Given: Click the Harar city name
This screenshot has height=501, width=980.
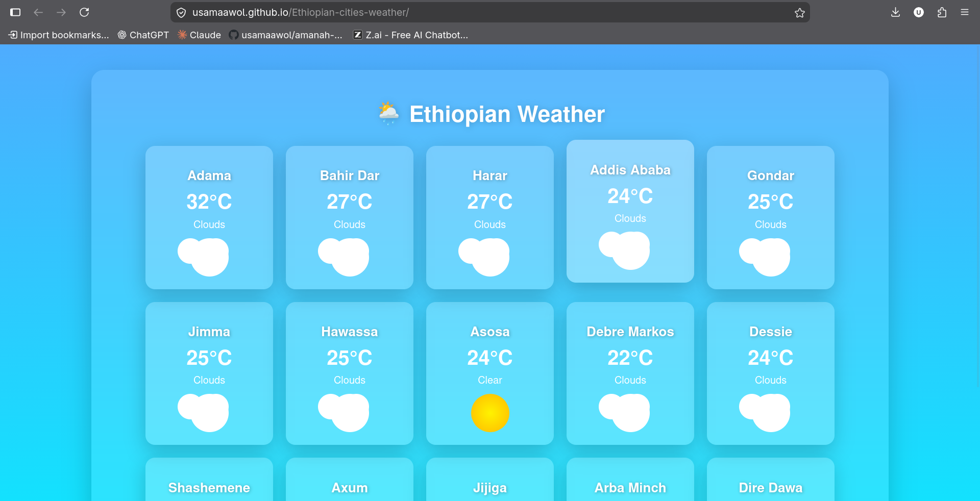Looking at the screenshot, I should 490,176.
